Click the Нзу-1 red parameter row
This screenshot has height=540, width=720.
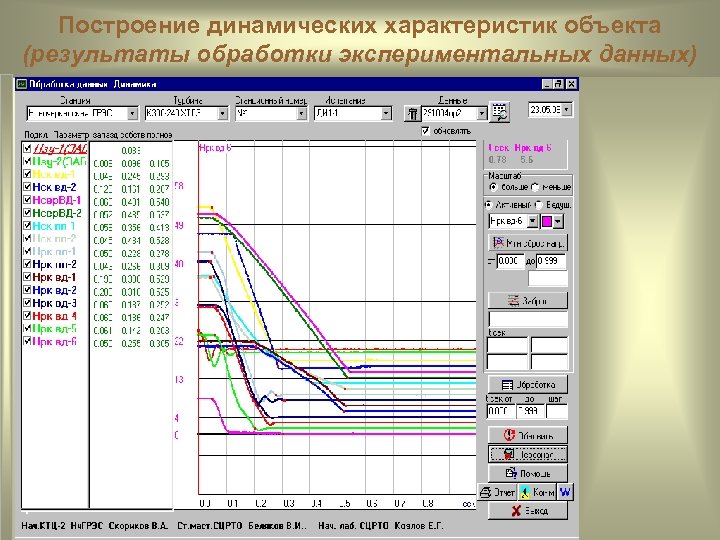(59, 149)
